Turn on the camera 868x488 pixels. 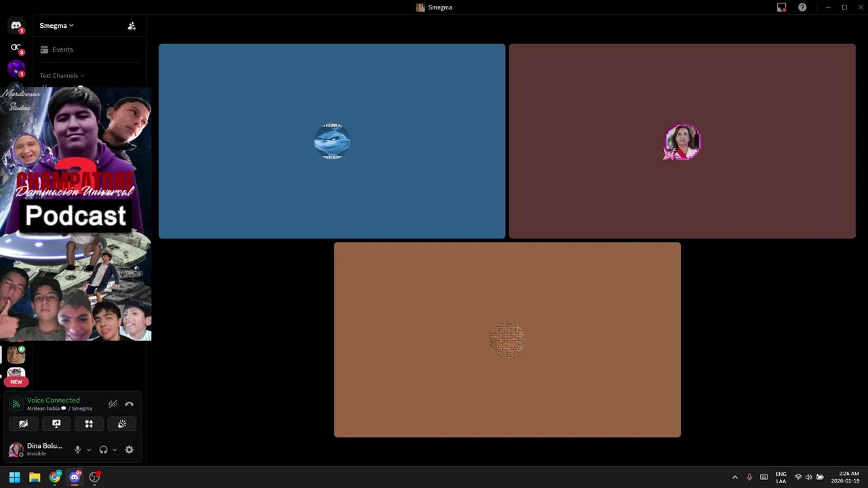pos(23,424)
